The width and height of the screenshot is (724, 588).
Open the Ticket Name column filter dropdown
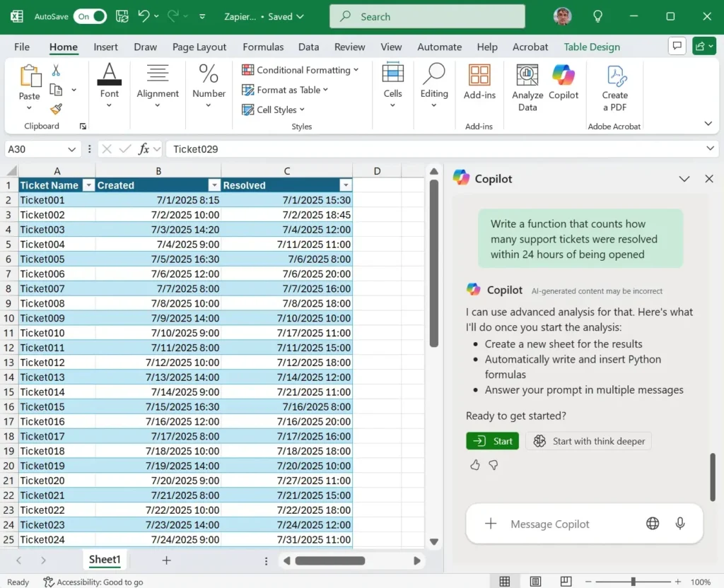point(89,184)
